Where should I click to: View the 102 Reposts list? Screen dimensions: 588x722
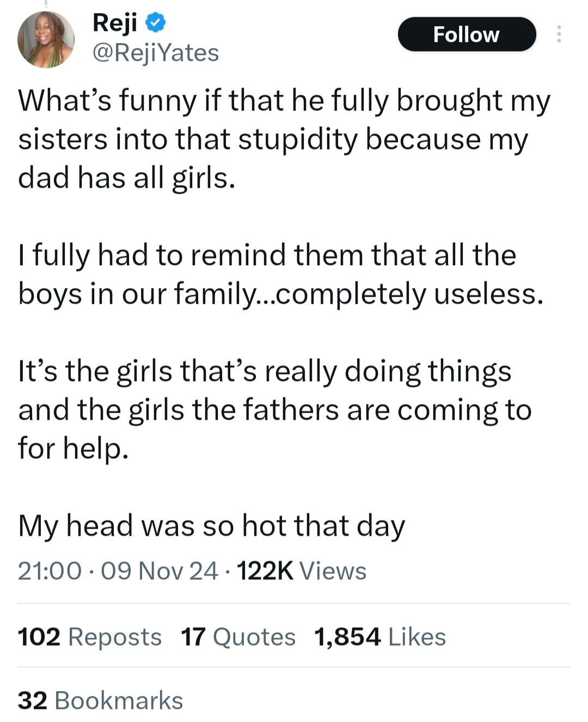[x=90, y=637]
